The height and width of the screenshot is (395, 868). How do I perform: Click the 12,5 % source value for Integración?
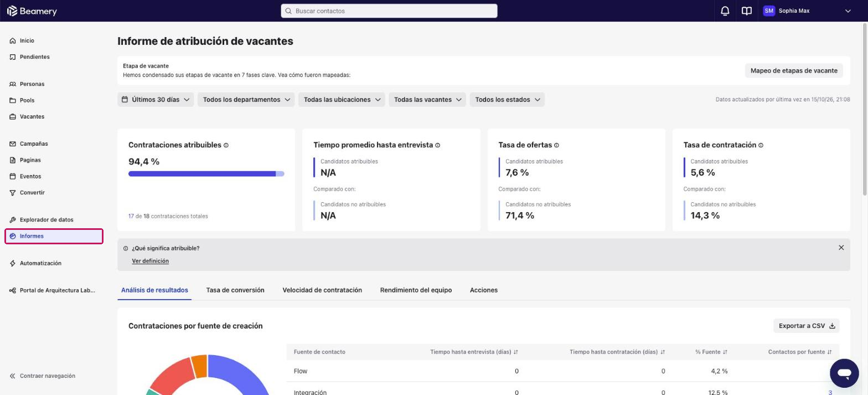pos(717,392)
